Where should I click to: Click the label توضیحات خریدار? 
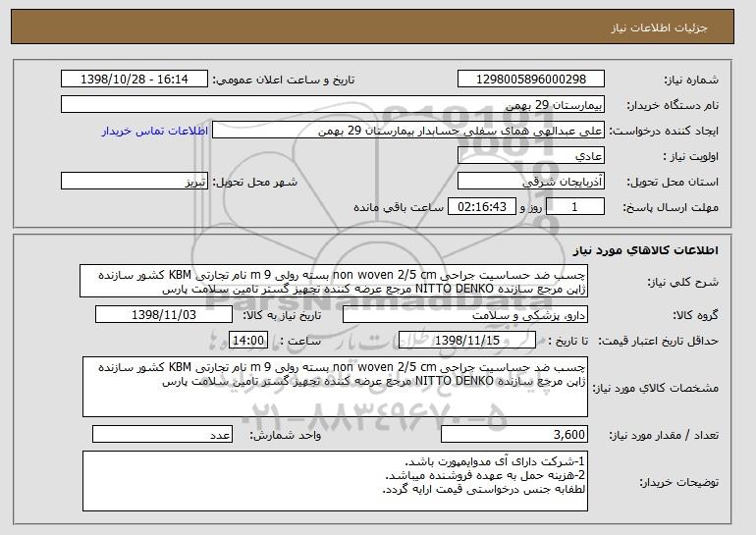678,482
